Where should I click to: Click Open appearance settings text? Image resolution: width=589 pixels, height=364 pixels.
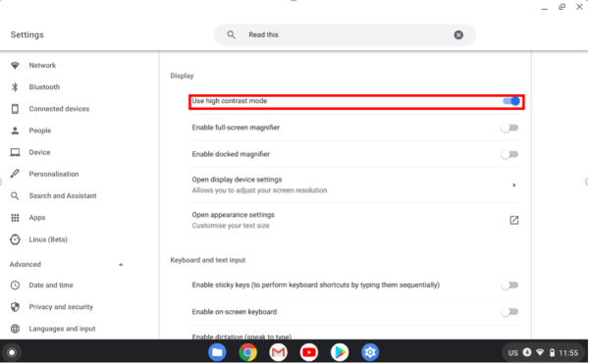(233, 215)
